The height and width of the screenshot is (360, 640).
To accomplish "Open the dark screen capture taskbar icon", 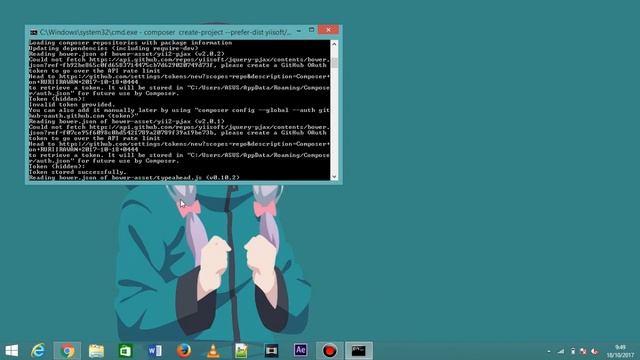I will click(x=271, y=351).
